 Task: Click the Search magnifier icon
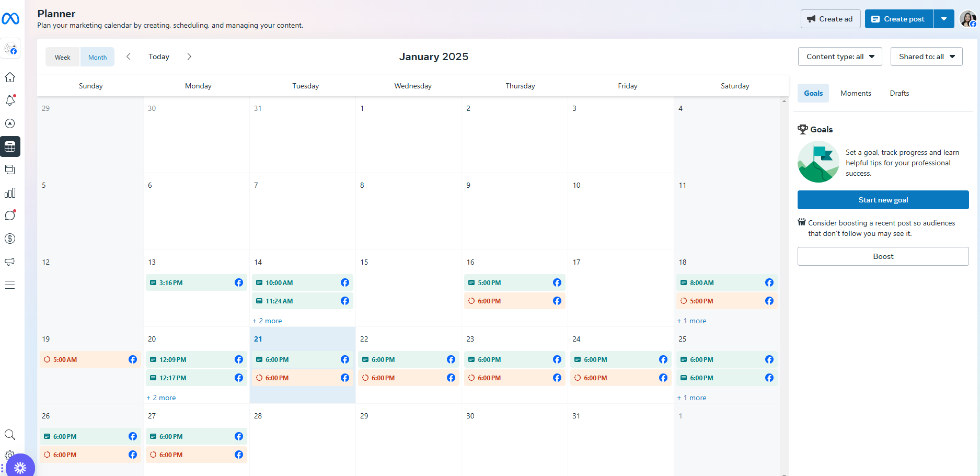pos(10,435)
